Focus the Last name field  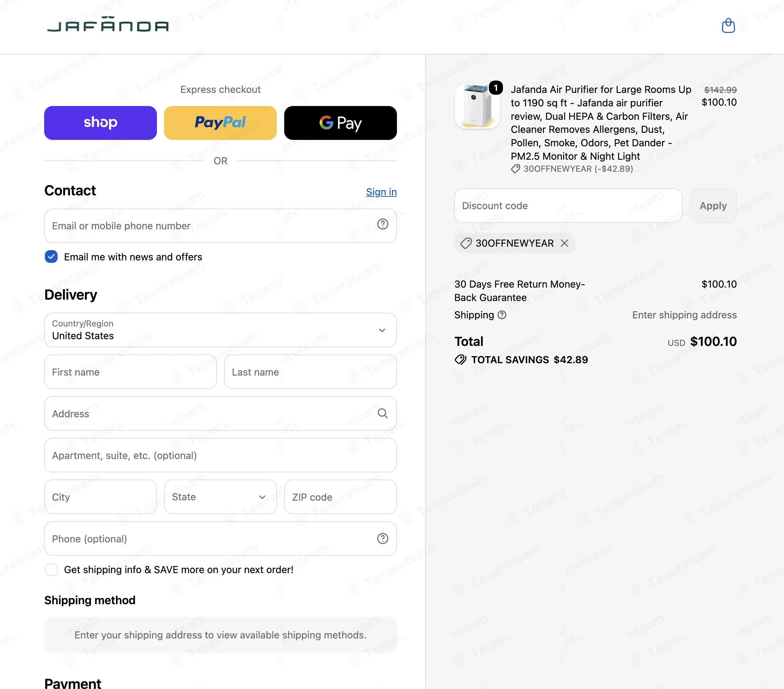(x=310, y=372)
